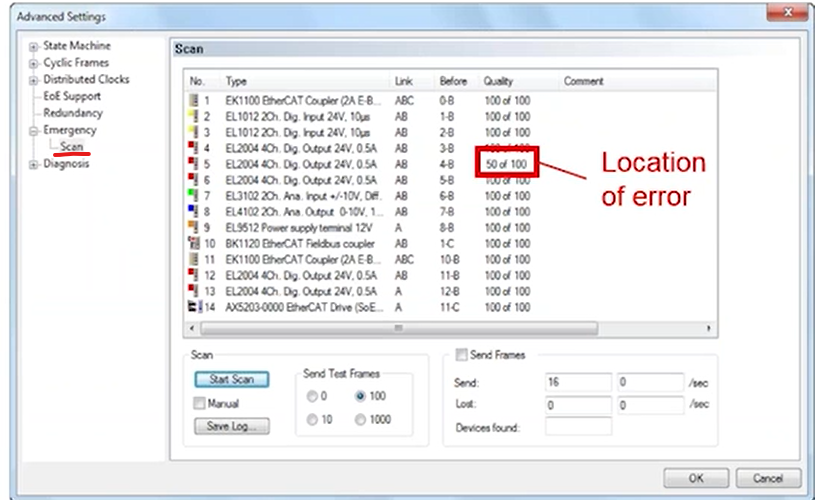Select 1000 test frames radio button

tap(360, 419)
